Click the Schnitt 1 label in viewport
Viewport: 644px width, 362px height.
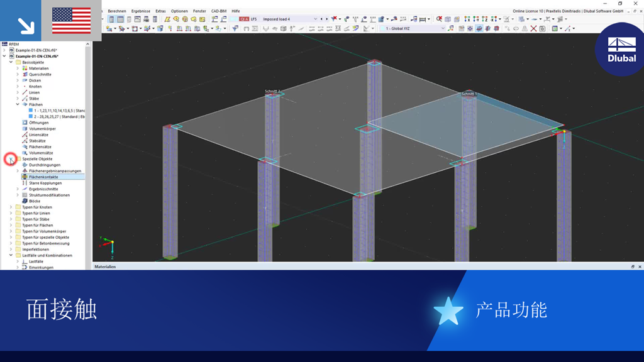coord(469,94)
